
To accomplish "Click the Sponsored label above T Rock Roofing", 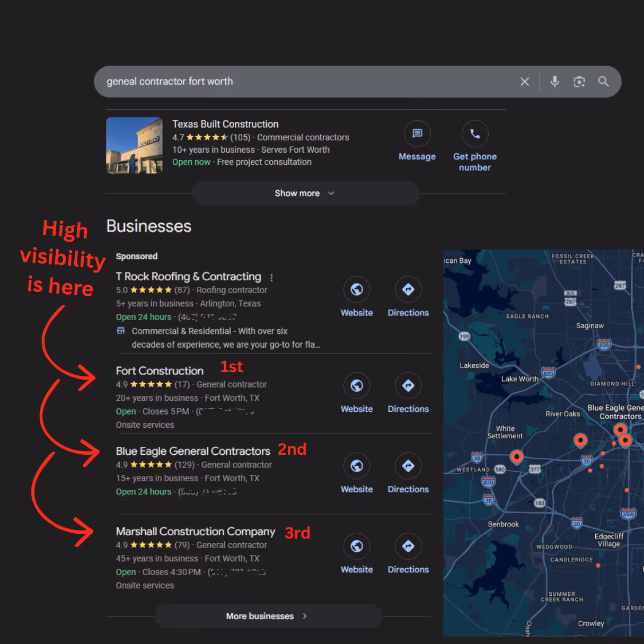I will pyautogui.click(x=137, y=257).
